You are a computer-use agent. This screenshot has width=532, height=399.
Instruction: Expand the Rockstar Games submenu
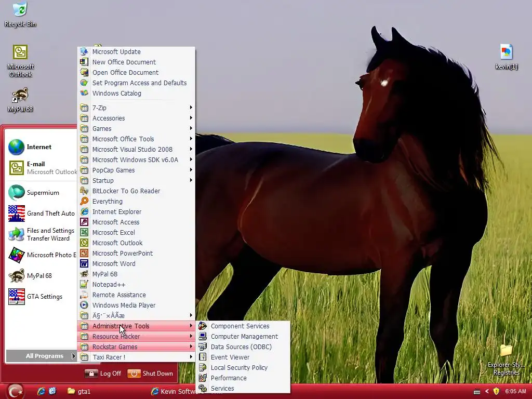137,347
